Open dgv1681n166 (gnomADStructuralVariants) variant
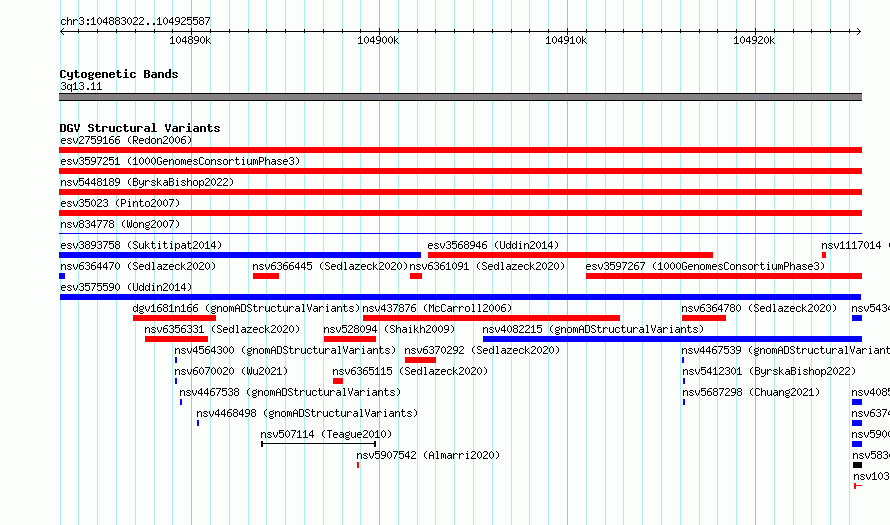890x525 pixels. pyautogui.click(x=246, y=308)
